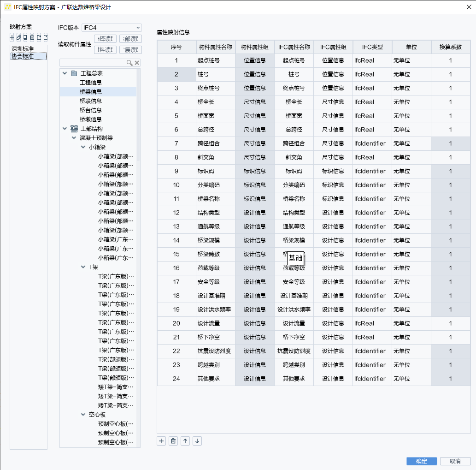Viewport: 476px width, 470px height.
Task: Add a new mapping scheme
Action: (12, 37)
